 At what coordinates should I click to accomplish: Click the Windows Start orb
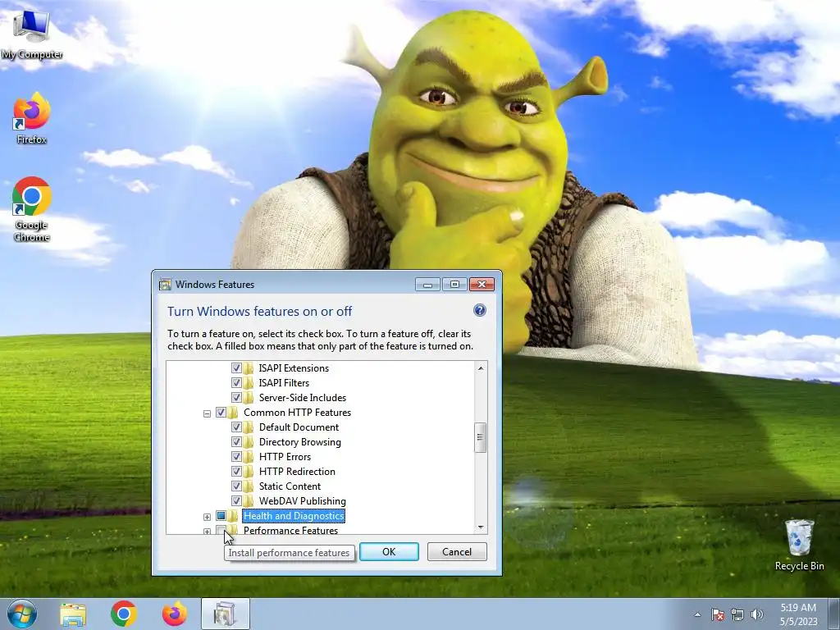pos(22,614)
